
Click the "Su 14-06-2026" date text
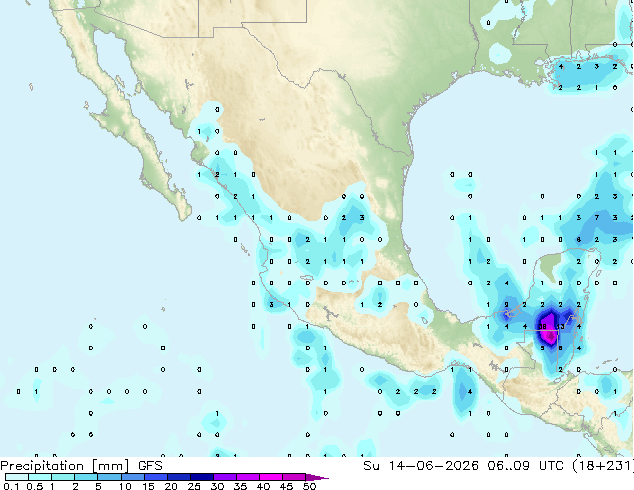(x=421, y=466)
